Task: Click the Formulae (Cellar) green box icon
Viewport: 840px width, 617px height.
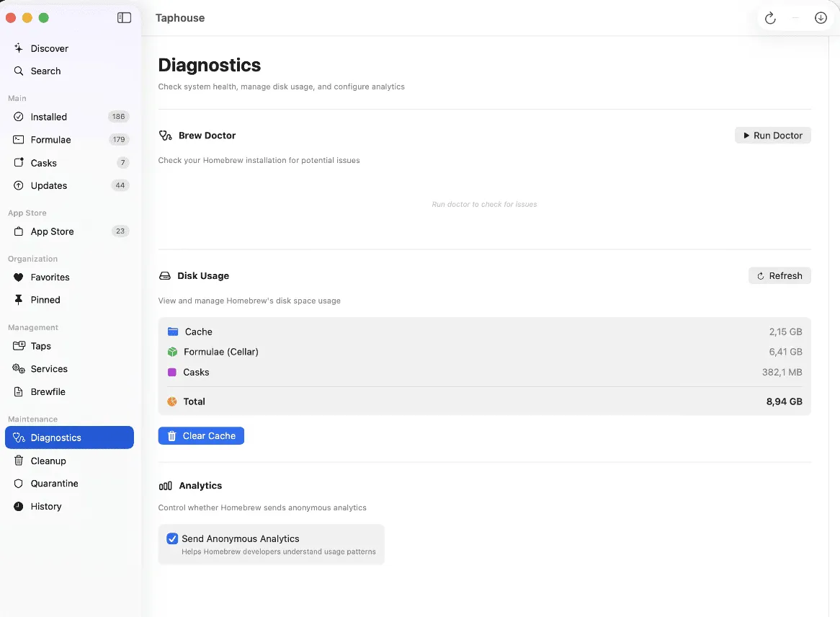Action: point(172,352)
